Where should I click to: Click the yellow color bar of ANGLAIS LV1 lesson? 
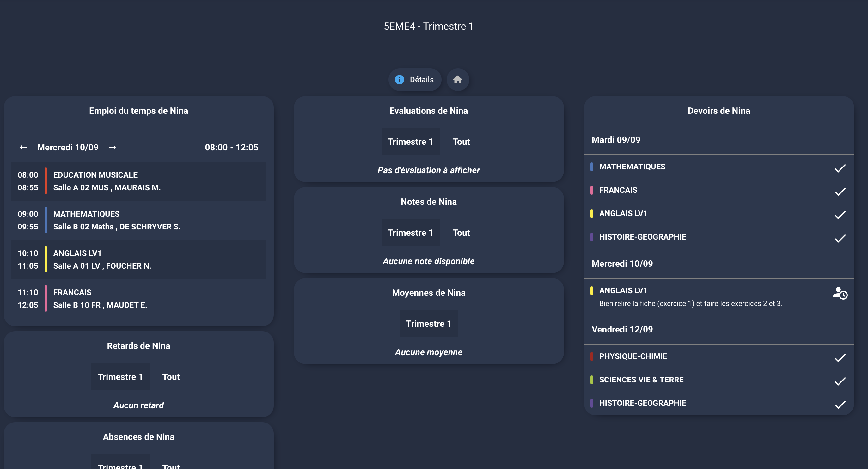(46, 259)
